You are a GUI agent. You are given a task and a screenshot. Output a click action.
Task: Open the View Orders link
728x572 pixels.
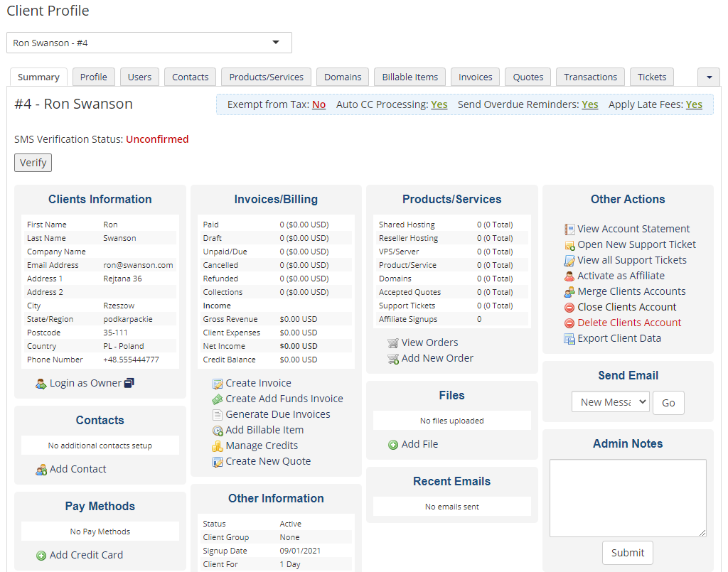[x=429, y=342]
